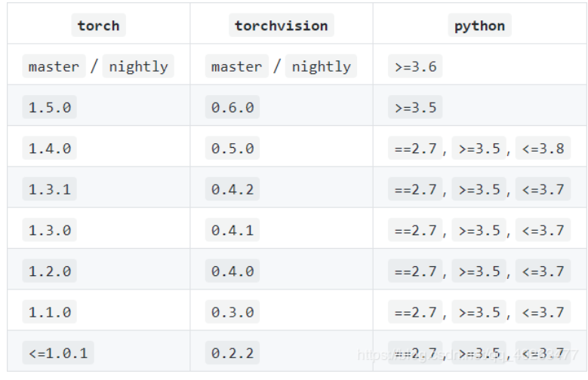This screenshot has width=588, height=380.
Task: Click torchvision version 0.3.0
Action: point(232,312)
